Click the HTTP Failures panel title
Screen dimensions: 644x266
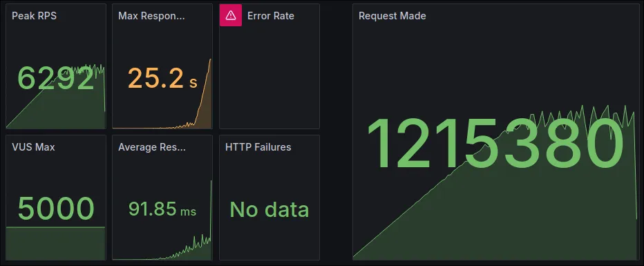258,147
